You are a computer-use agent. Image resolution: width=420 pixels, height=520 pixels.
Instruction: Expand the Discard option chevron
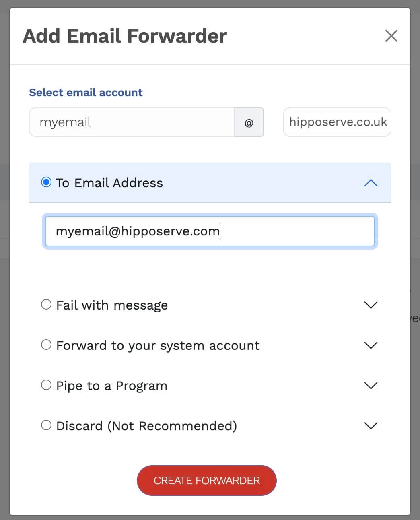pos(371,426)
